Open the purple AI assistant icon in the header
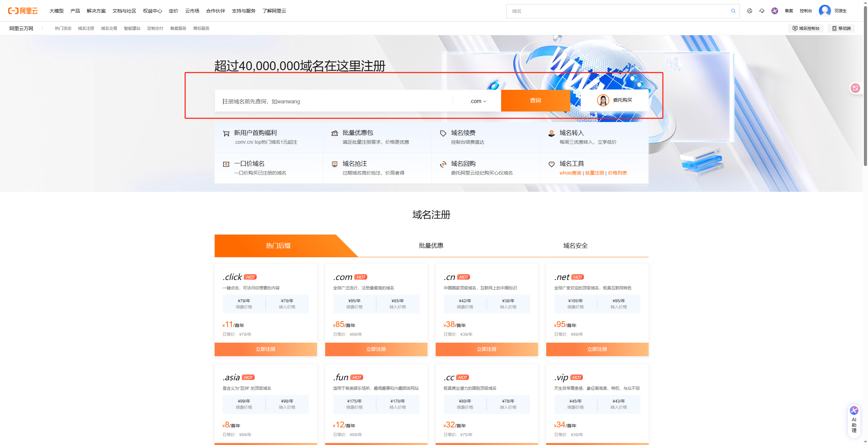This screenshot has height=445, width=868. pos(775,11)
